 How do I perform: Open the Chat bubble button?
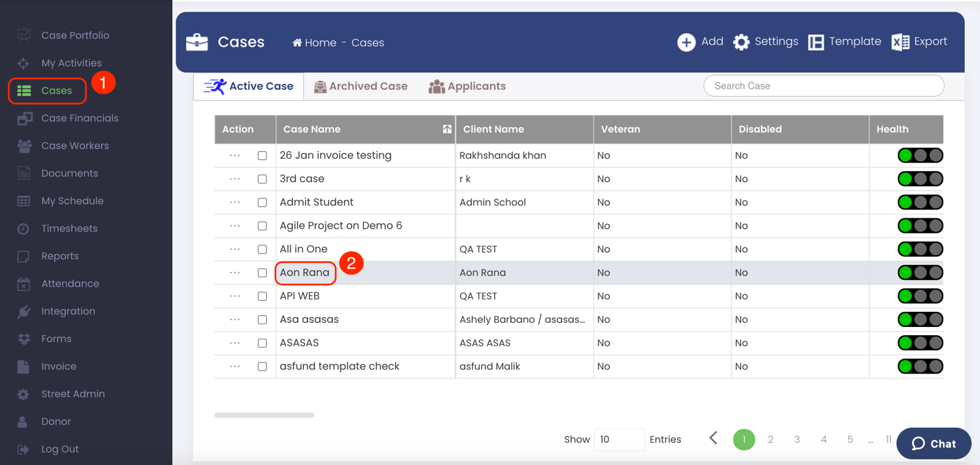(933, 444)
